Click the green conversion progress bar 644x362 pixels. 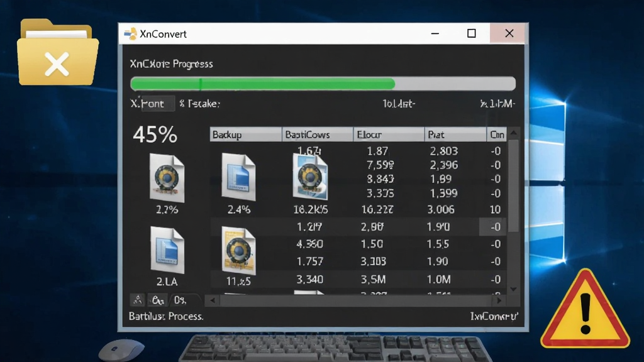(323, 84)
